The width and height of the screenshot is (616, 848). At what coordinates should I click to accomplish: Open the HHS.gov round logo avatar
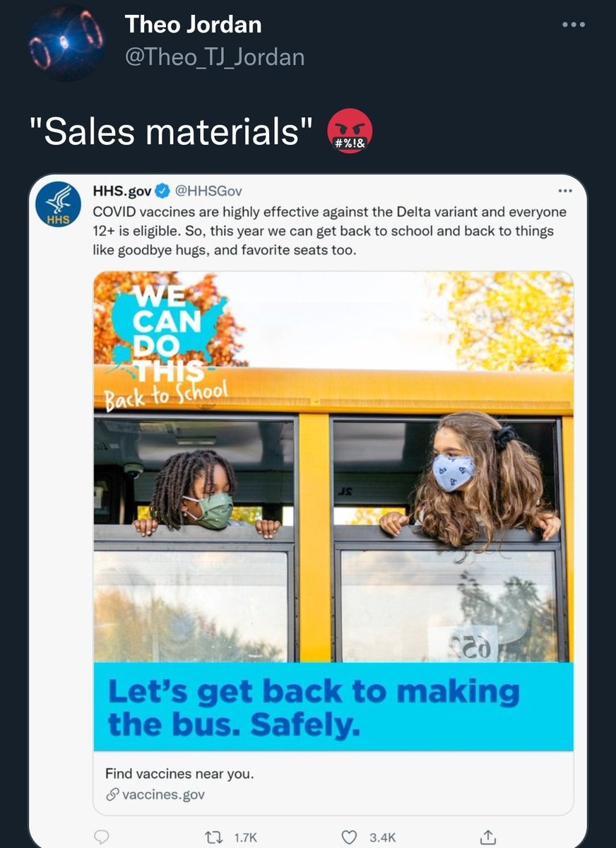point(59,205)
